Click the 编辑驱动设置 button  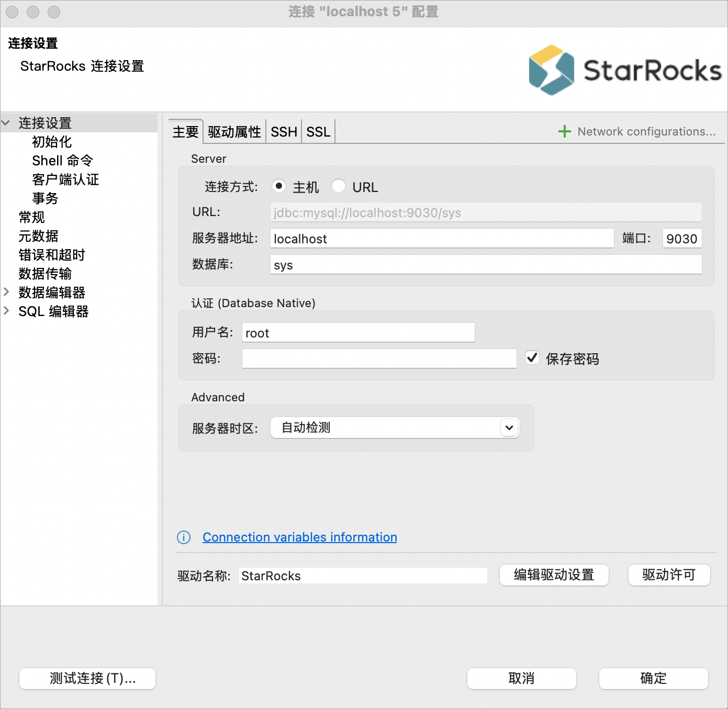(x=554, y=575)
